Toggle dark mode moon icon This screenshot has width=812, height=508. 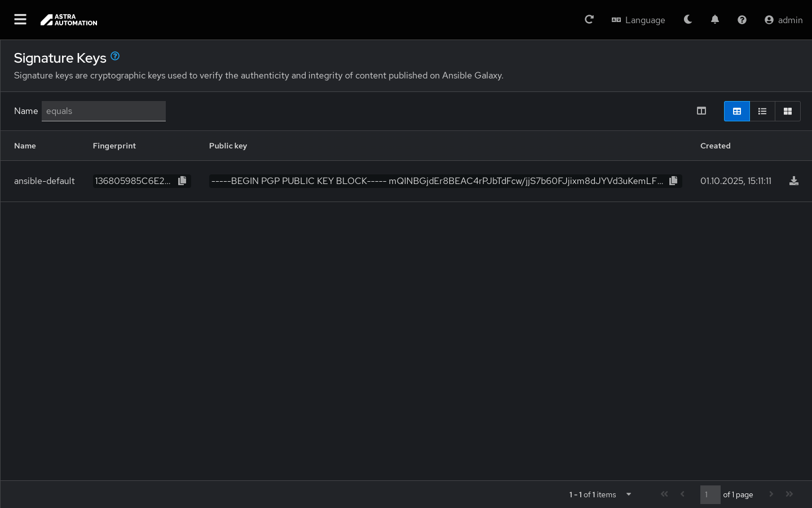click(687, 20)
